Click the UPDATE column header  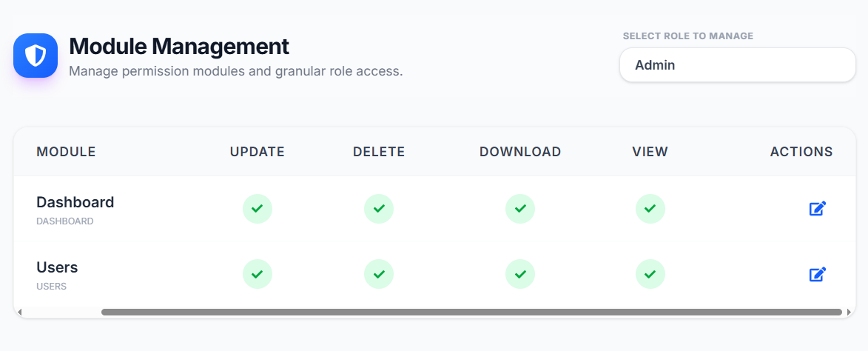click(258, 152)
